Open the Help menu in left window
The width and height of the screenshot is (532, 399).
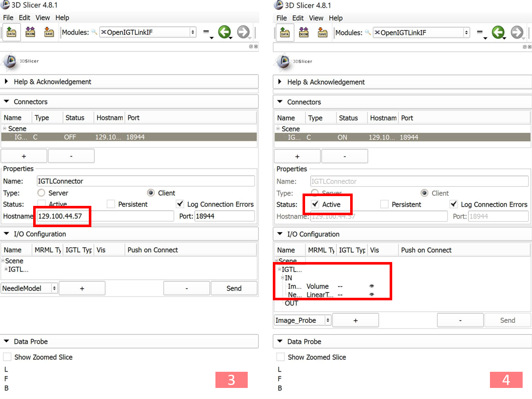pyautogui.click(x=62, y=18)
